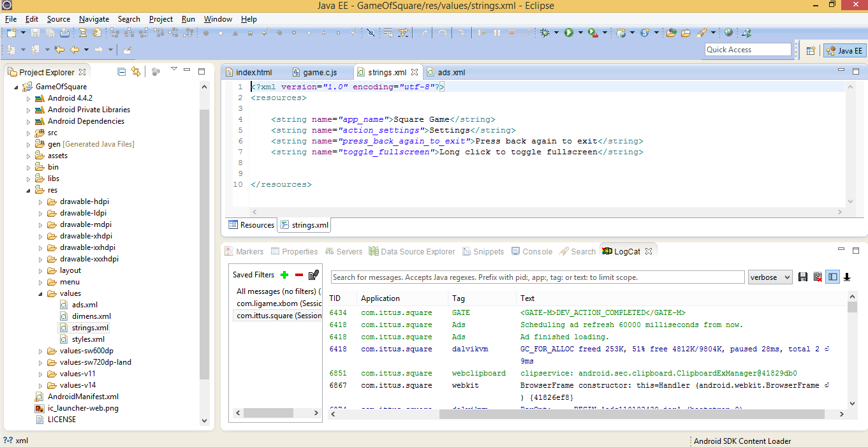Viewport: 868px width, 447px height.
Task: Collapse the GameOfSquare project node
Action: click(x=16, y=87)
